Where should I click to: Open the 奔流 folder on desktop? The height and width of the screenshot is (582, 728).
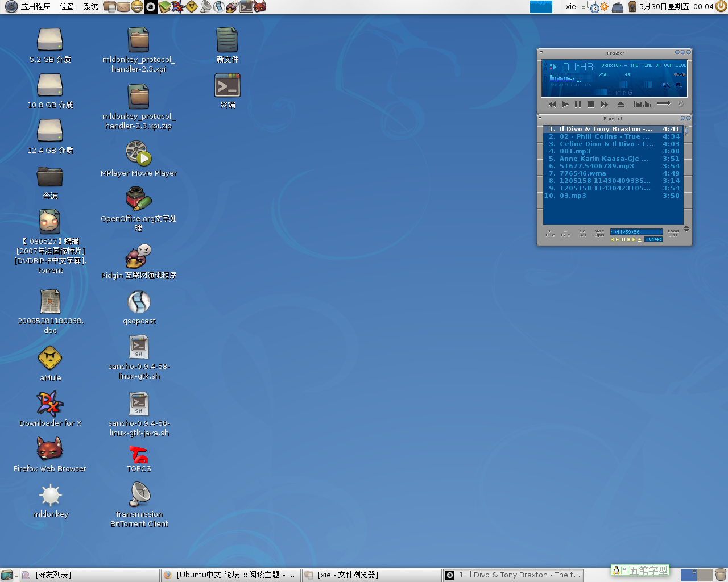tap(50, 176)
